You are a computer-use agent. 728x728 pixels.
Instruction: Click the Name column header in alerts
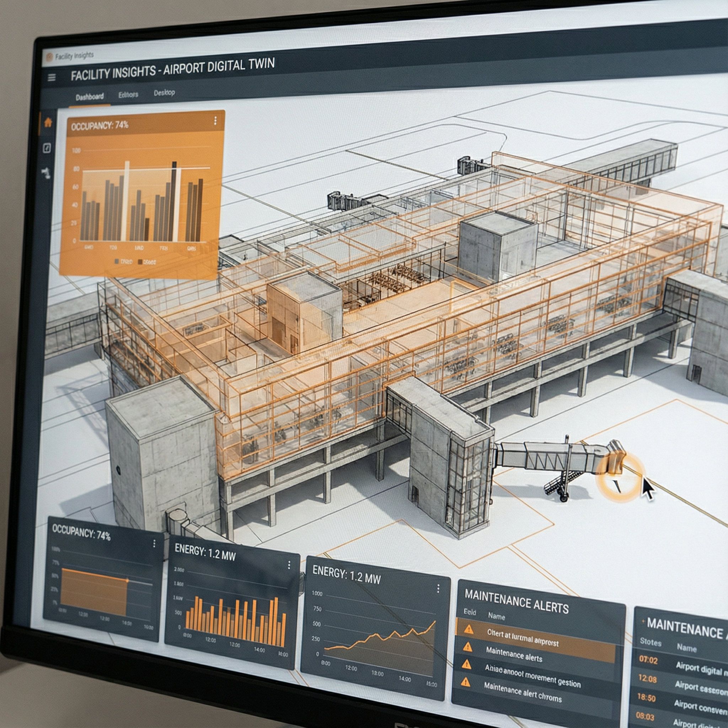pyautogui.click(x=496, y=616)
